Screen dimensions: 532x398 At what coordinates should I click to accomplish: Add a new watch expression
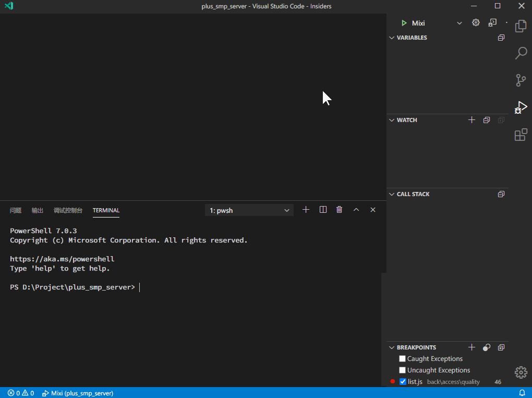(x=471, y=120)
